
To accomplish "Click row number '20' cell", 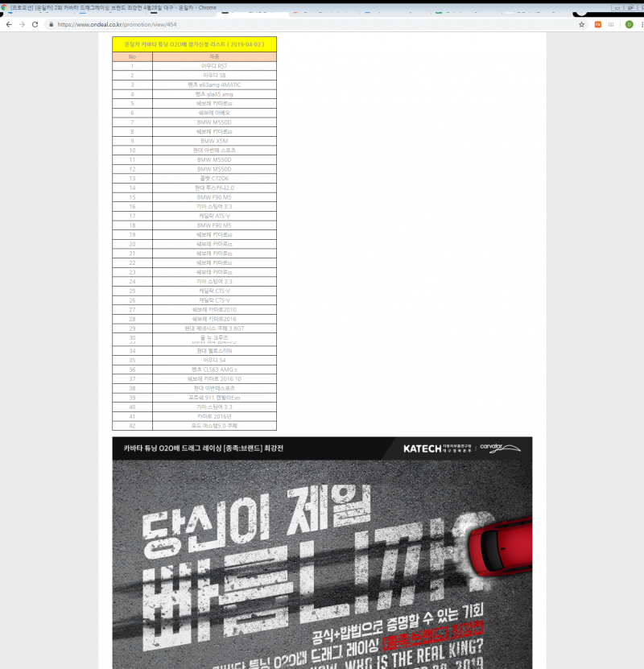I will [132, 245].
